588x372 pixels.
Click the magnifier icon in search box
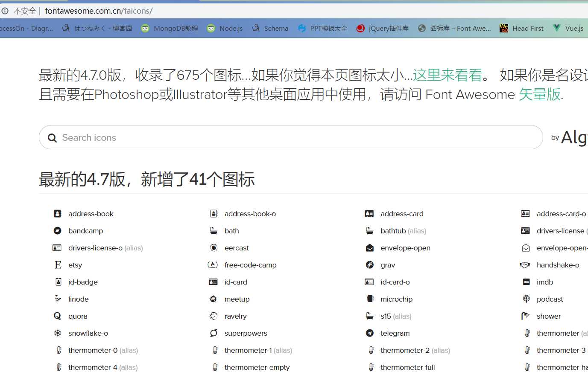click(52, 138)
